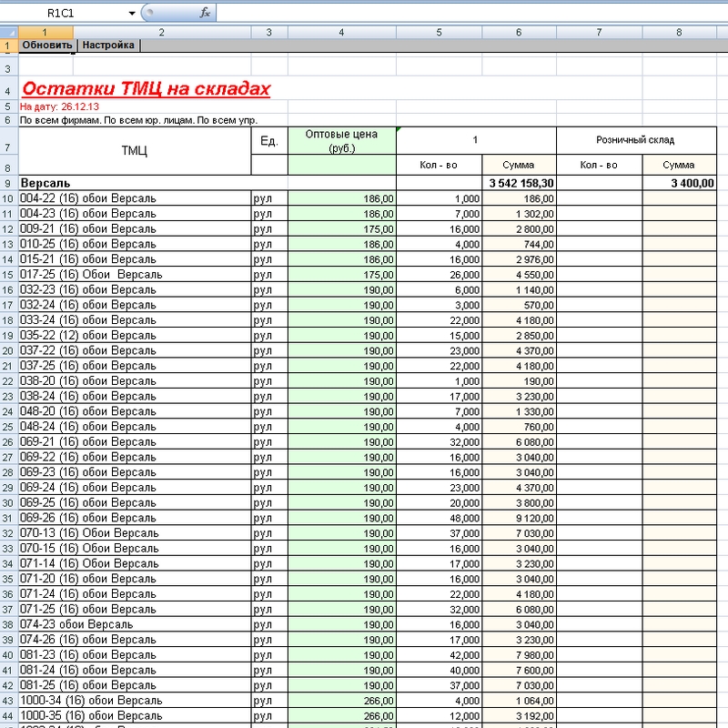The width and height of the screenshot is (728, 728).
Task: Click the warehouse 1 header cell
Action: pyautogui.click(x=475, y=140)
